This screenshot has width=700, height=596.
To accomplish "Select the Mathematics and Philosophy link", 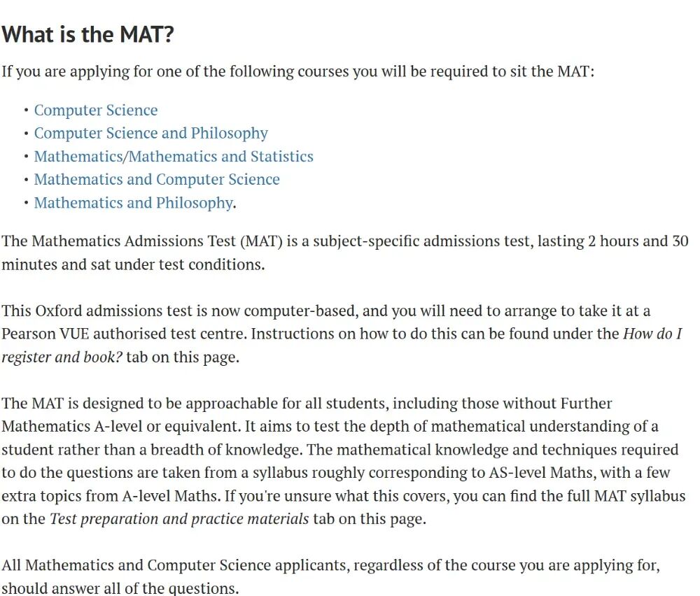I will (x=133, y=203).
